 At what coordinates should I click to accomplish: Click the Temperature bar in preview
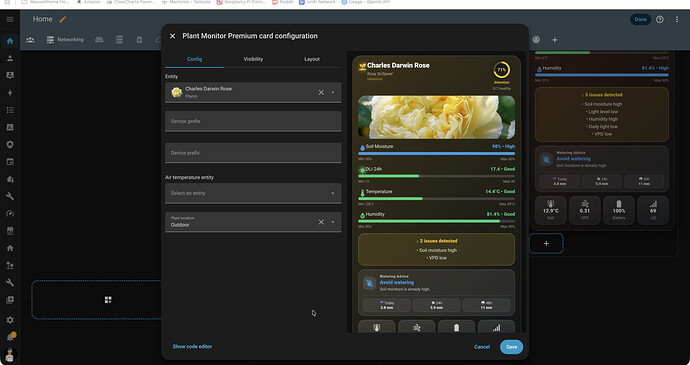point(437,199)
